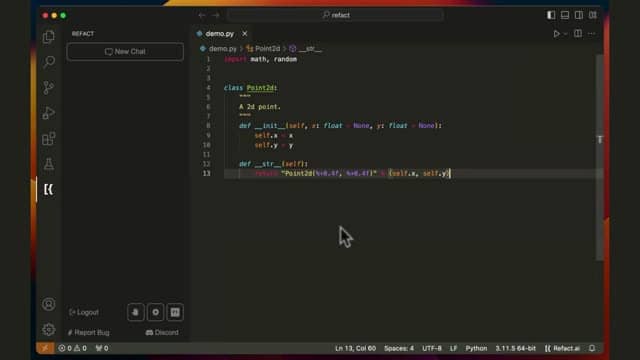Open the Manage gear icon

[49, 329]
